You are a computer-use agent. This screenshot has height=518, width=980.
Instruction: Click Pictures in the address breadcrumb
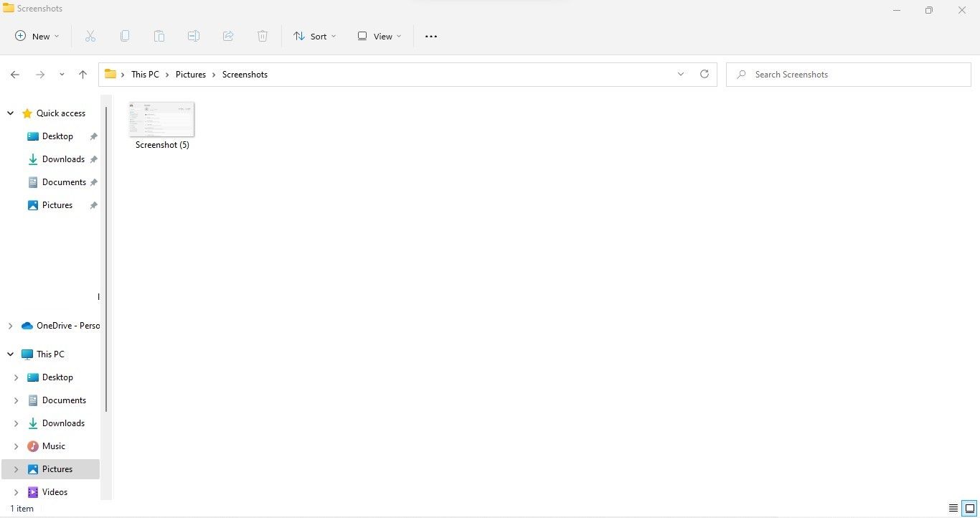pos(191,75)
